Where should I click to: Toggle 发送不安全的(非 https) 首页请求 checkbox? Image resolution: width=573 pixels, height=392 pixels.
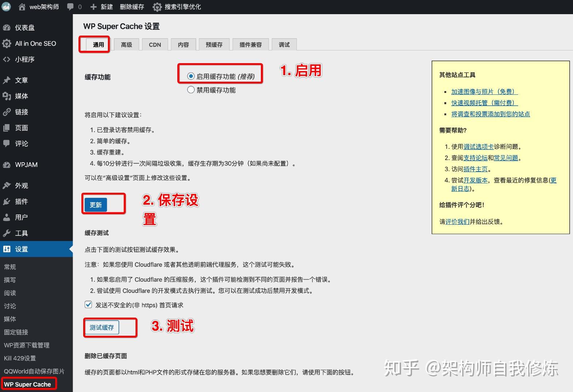(88, 305)
